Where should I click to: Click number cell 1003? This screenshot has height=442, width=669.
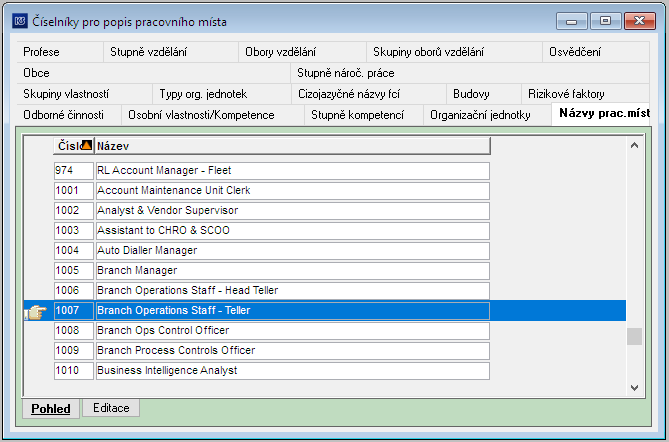74,231
